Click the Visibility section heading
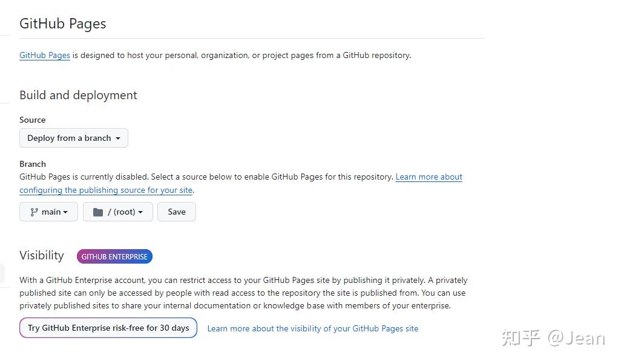This screenshot has height=364, width=621. coord(41,255)
